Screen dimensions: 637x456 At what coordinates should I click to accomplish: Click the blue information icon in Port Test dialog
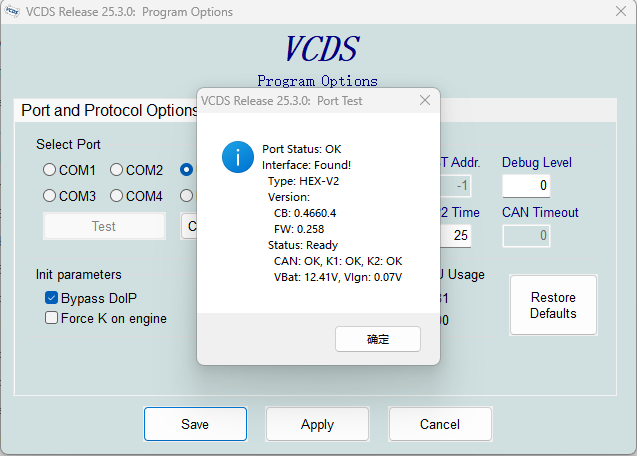coord(238,156)
